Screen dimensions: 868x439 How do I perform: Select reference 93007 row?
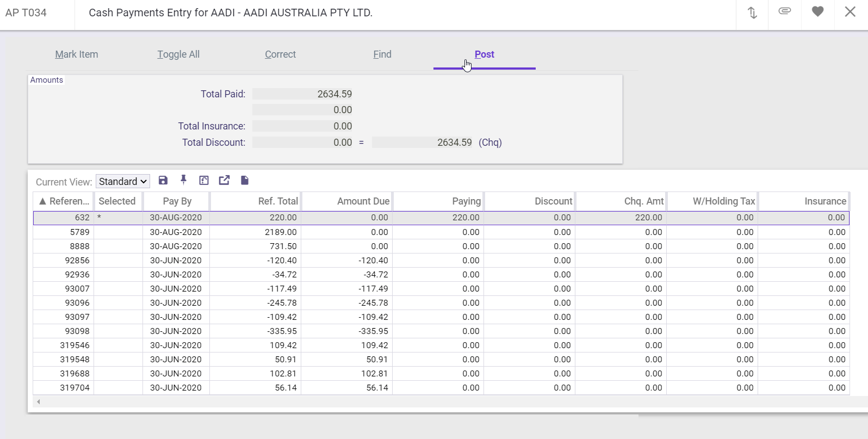441,289
